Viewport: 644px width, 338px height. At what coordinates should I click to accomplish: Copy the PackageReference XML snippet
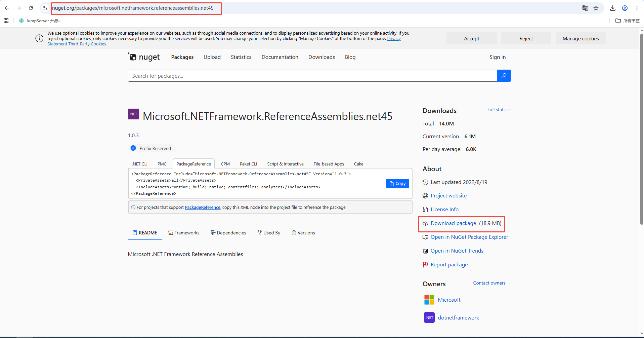click(x=397, y=183)
